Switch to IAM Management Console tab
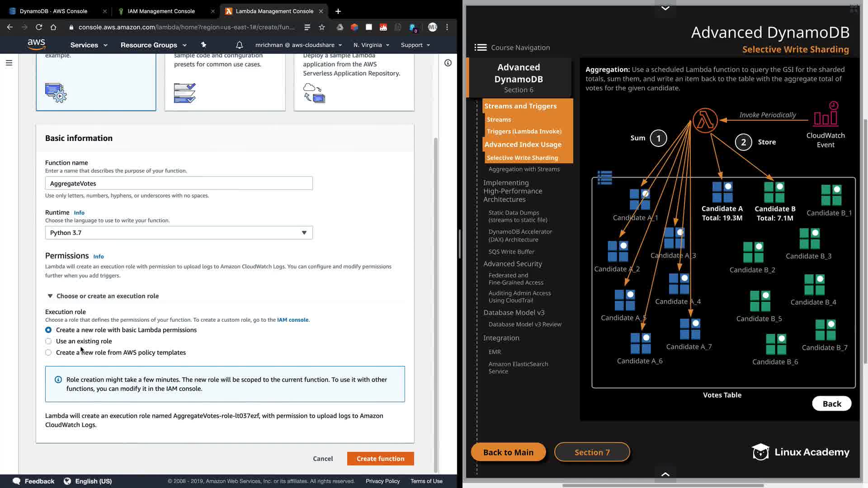Viewport: 868px width, 488px height. pyautogui.click(x=161, y=11)
